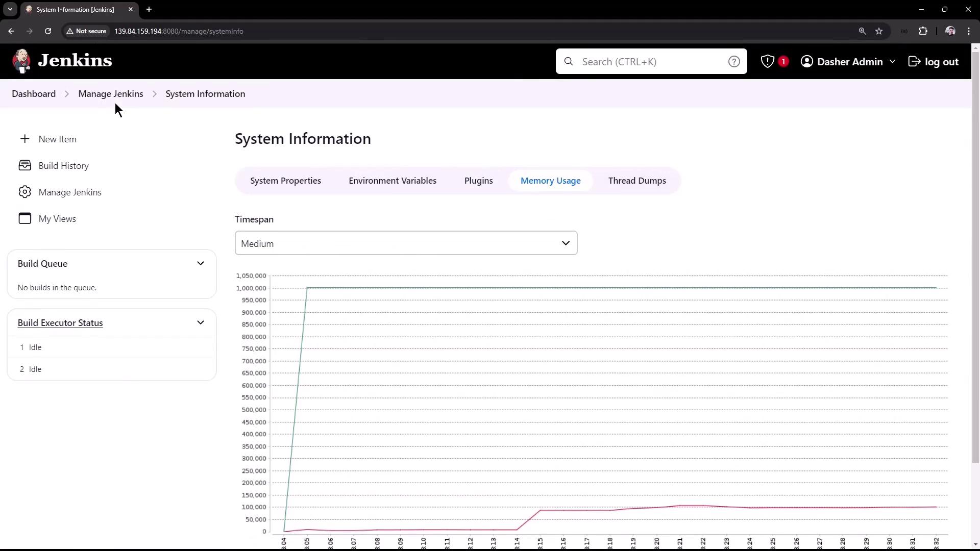Click the Manage Jenkins gear icon

(x=24, y=192)
